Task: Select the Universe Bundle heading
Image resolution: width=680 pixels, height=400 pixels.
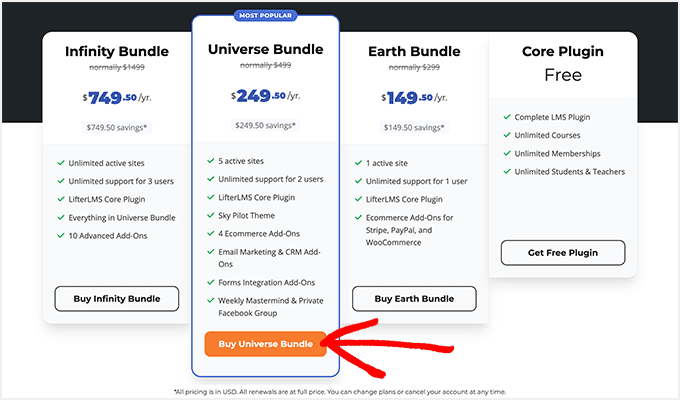Action: tap(265, 48)
